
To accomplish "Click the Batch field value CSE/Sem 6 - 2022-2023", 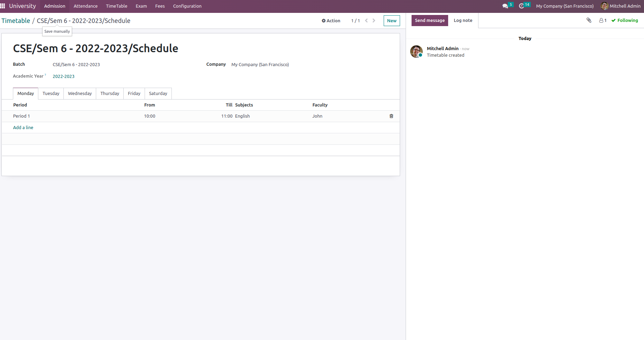I will [x=76, y=65].
